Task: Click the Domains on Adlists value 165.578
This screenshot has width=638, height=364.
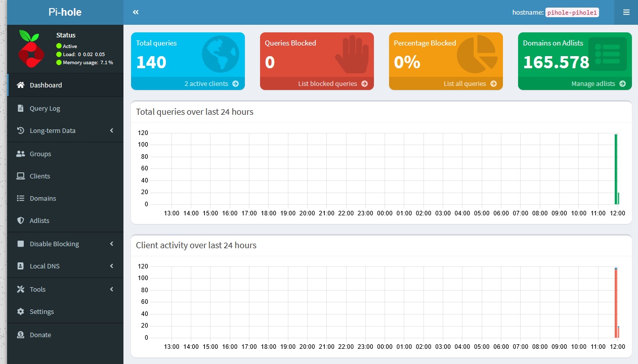Action: point(556,62)
